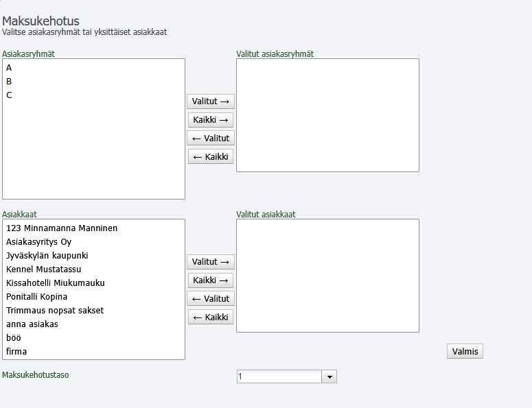Select customer 123 Minnamanna Manninen
The image size is (532, 408).
(x=93, y=228)
